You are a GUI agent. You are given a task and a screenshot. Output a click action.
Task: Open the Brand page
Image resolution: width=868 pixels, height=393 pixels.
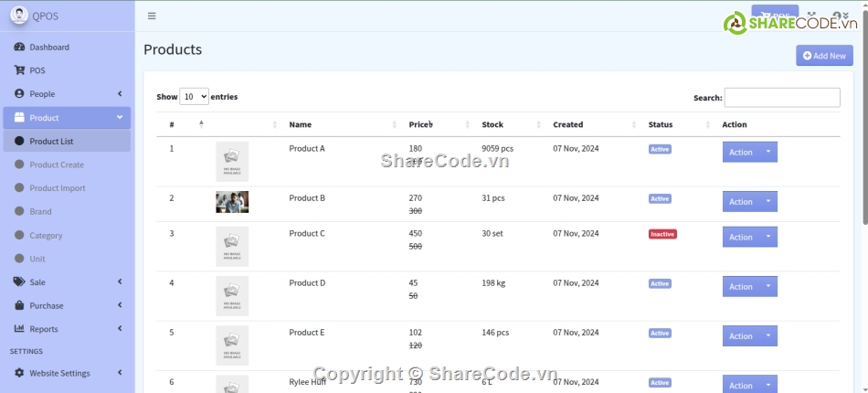(67, 211)
